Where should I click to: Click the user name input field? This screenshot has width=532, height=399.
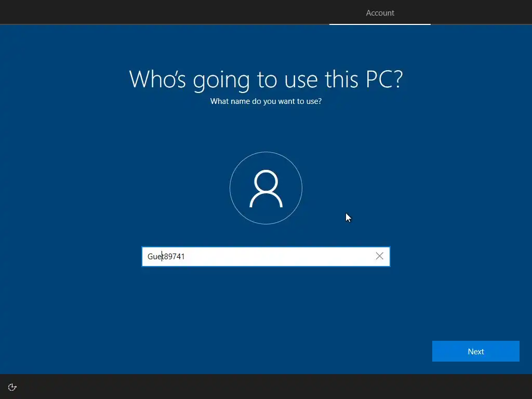coord(265,257)
